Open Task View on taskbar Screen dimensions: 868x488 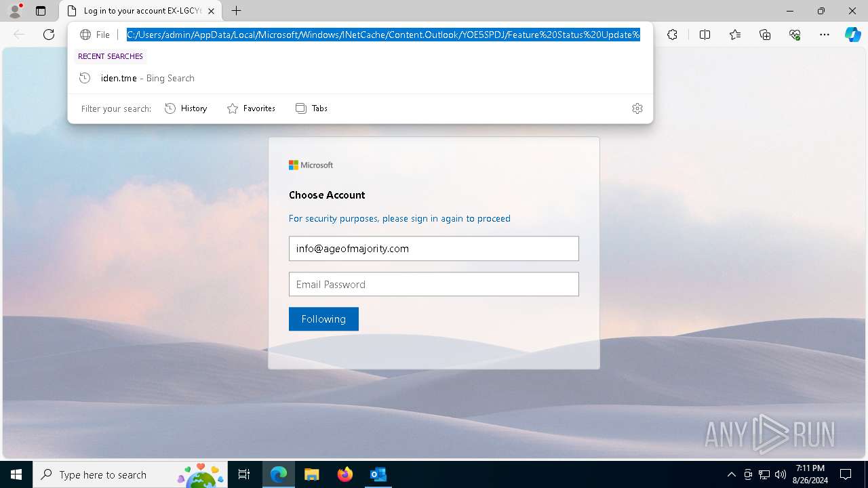[x=244, y=474]
